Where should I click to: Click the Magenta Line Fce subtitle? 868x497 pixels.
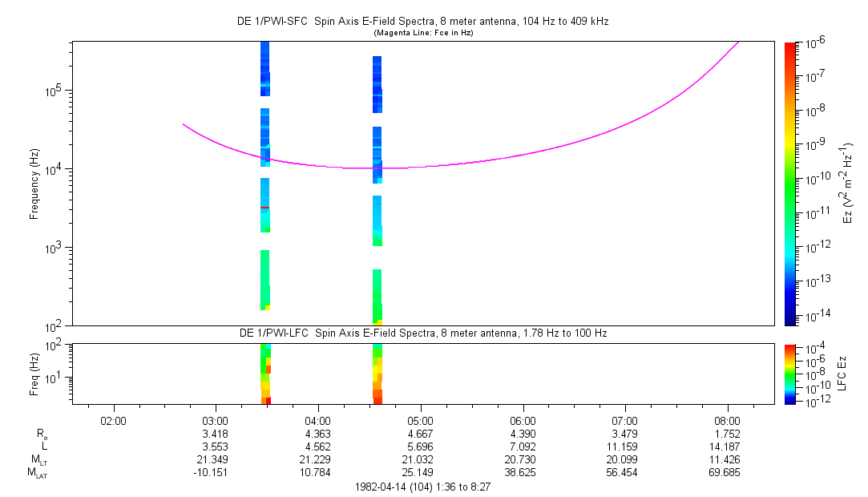pos(423,33)
